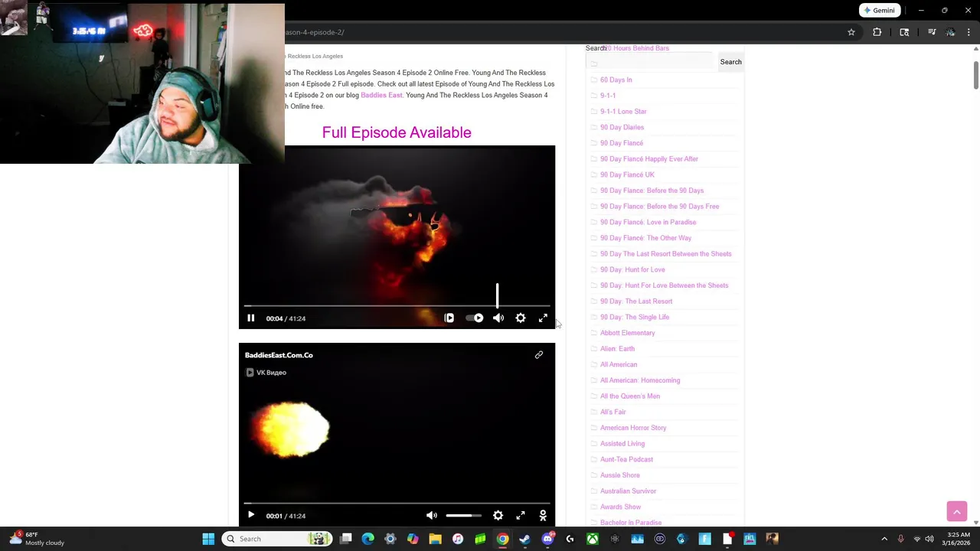Focus the sidebar search input field
980x551 pixels.
(x=651, y=62)
